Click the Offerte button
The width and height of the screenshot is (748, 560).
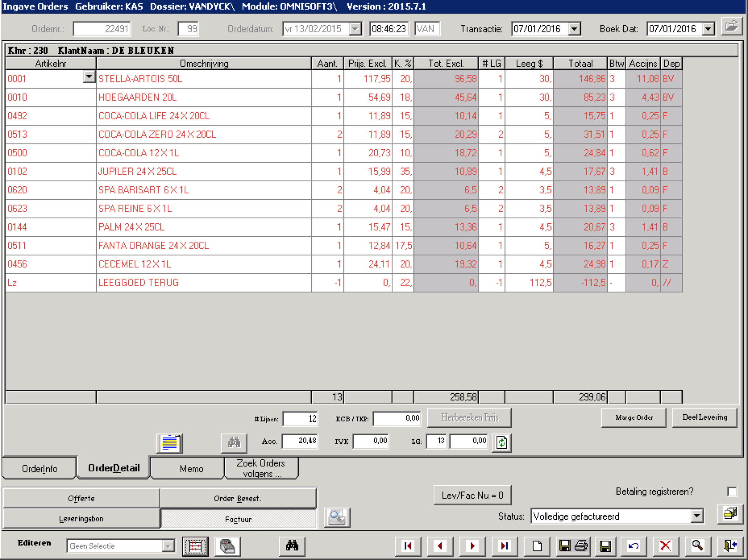[x=81, y=498]
